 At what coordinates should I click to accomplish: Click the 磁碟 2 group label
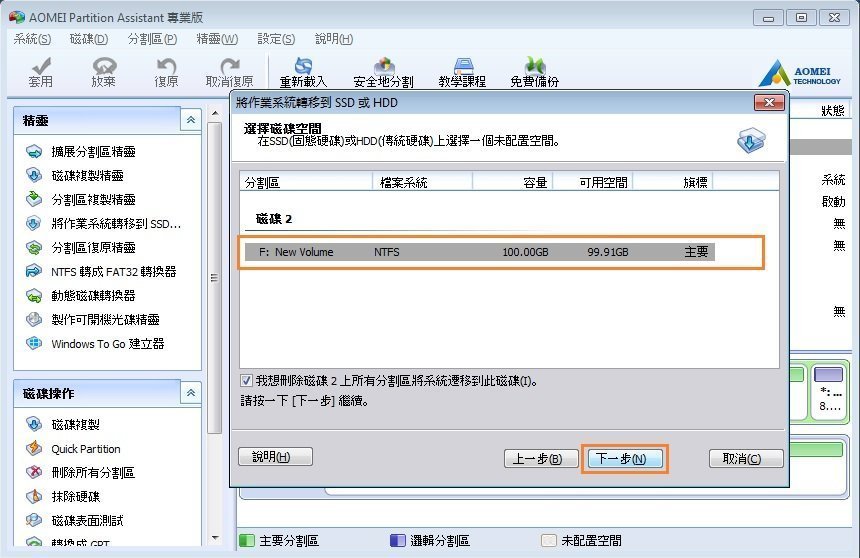[274, 219]
